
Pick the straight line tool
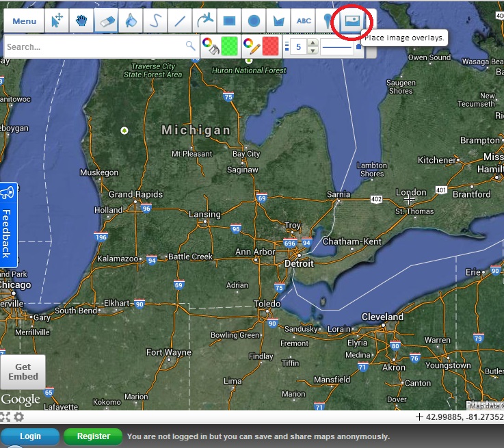179,21
